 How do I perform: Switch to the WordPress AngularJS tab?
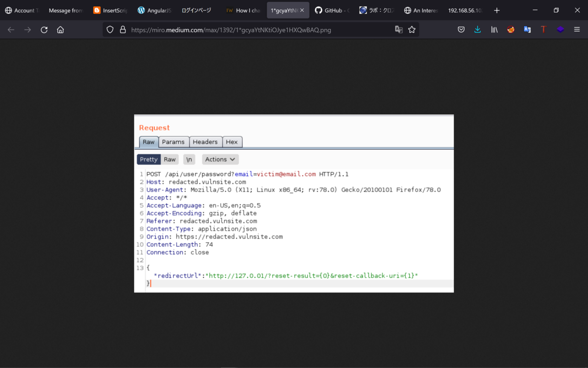155,10
